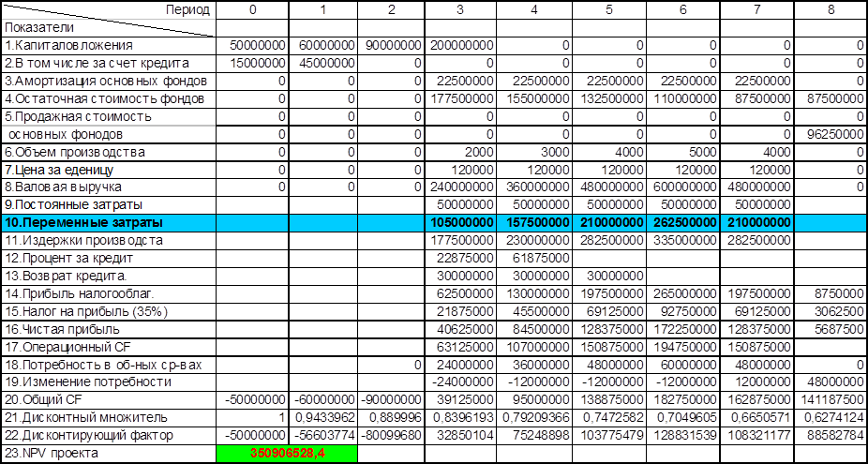Click the white "7.Цена за еденицу" cell

point(108,170)
